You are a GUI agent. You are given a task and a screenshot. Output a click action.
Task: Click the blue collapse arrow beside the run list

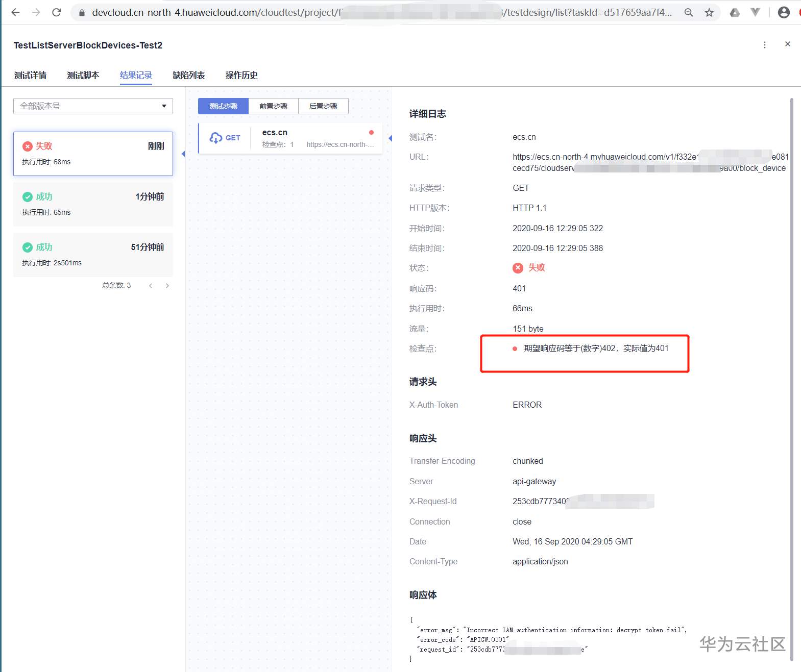pyautogui.click(x=183, y=154)
